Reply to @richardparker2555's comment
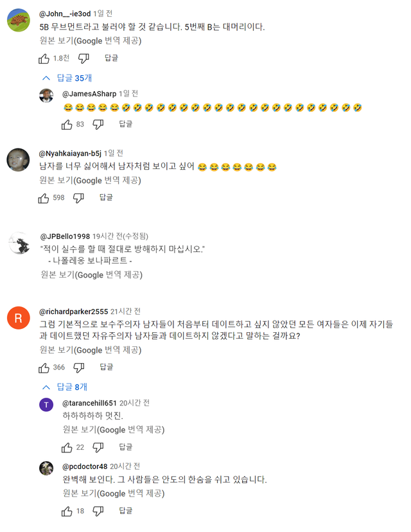Screen dimensions: 411x532 click(106, 368)
